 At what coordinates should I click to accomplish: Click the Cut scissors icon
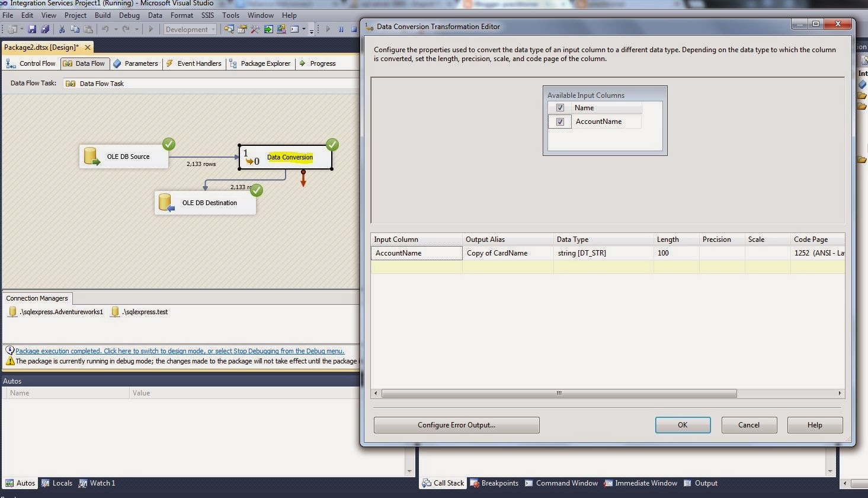[x=62, y=29]
